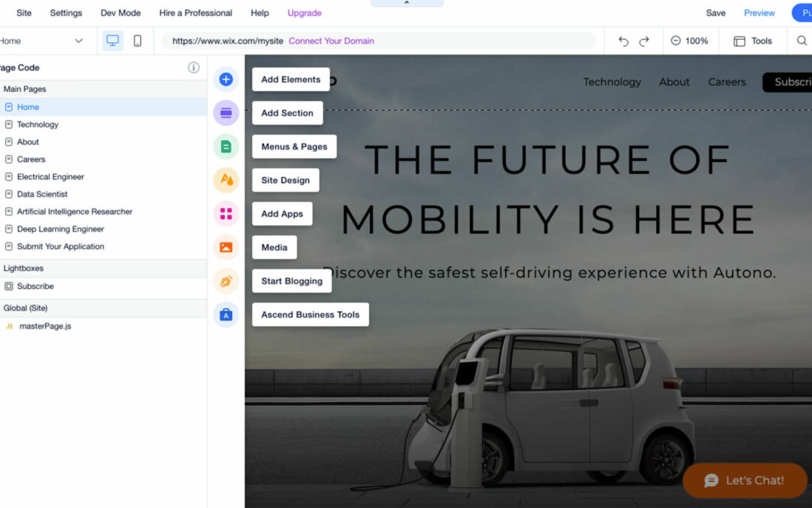Switch to mobile view
The image size is (812, 508).
pyautogui.click(x=138, y=41)
